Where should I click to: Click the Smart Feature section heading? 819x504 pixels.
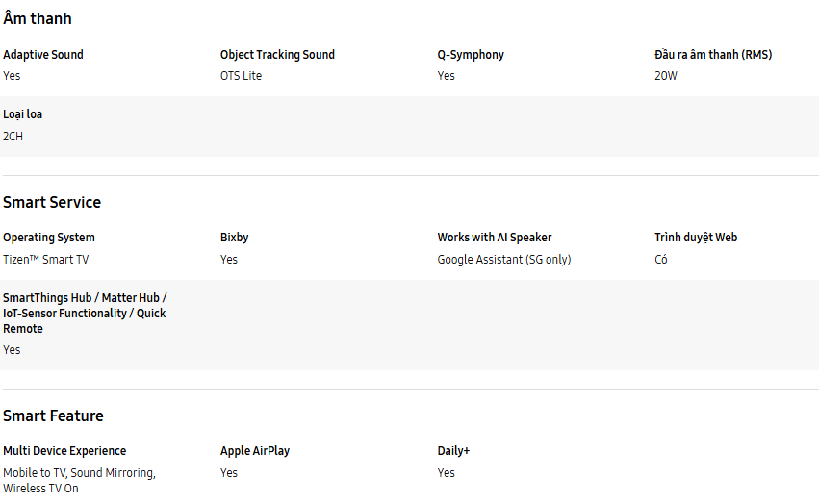[x=53, y=416]
